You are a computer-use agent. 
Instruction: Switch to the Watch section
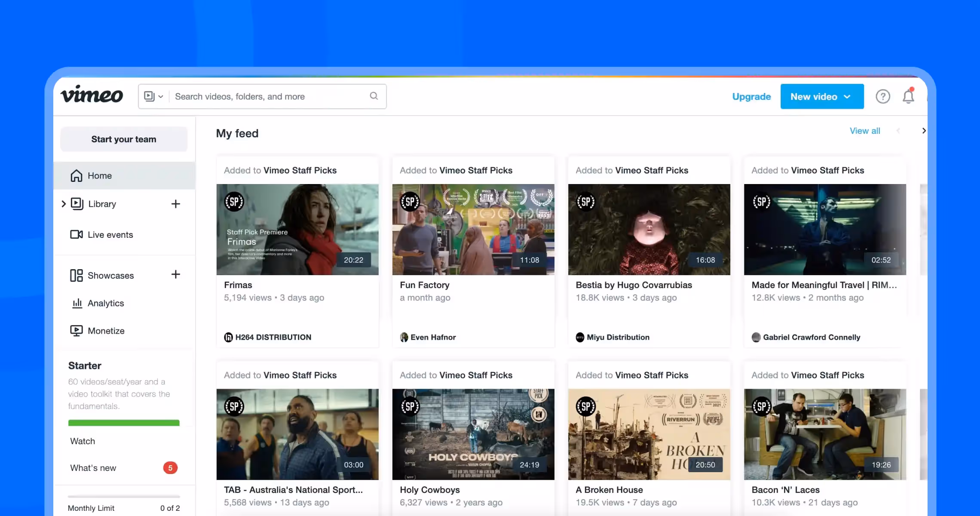tap(82, 441)
